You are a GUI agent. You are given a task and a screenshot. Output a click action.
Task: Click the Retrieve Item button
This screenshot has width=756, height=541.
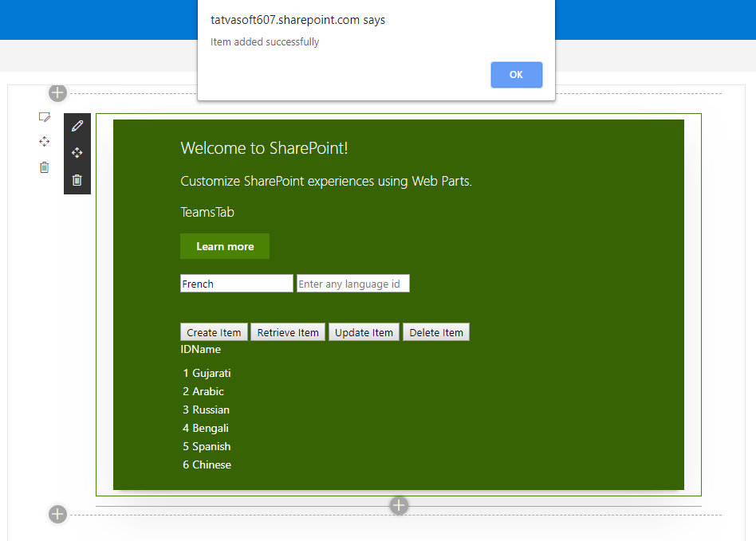click(288, 332)
